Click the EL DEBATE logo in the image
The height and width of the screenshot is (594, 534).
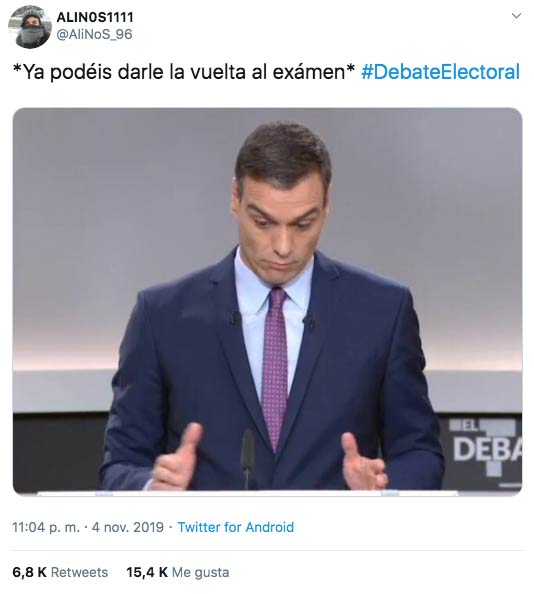point(486,447)
